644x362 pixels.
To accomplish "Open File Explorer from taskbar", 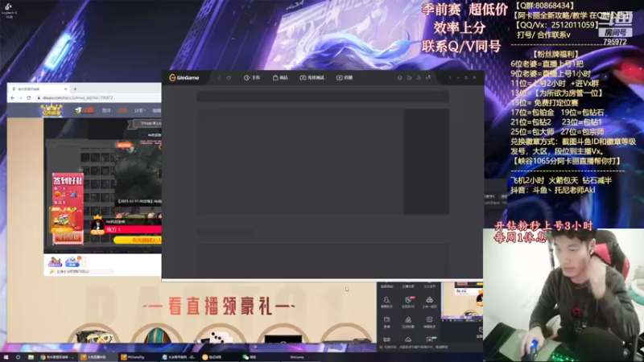I will 31,357.
